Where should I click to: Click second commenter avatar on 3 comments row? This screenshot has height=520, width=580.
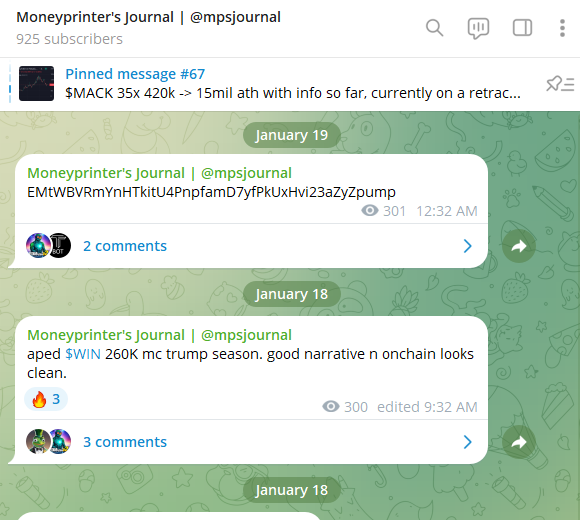60,442
